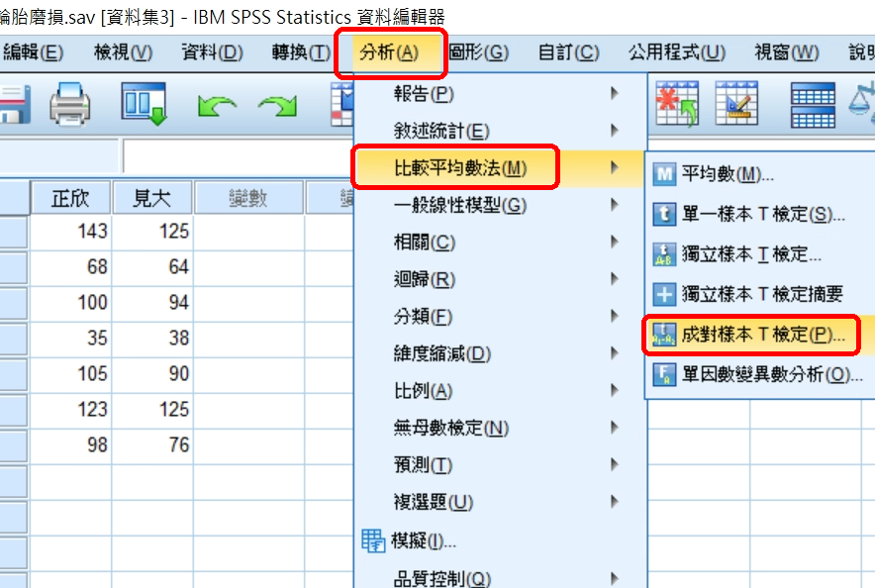
Task: Open the 圖形 menu in menu bar
Action: 479,52
